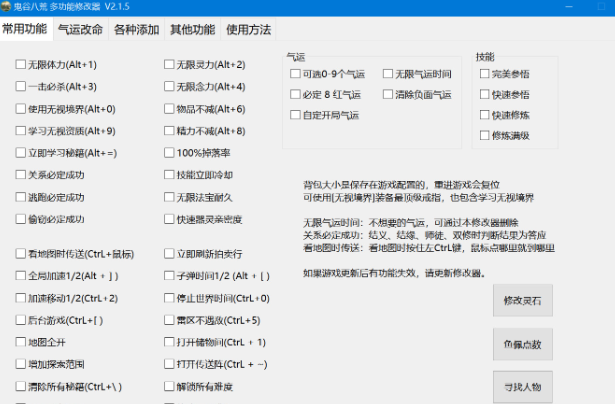615x404 pixels.
Task: Enable 物品不减(Alt+6)
Action: 169,109
